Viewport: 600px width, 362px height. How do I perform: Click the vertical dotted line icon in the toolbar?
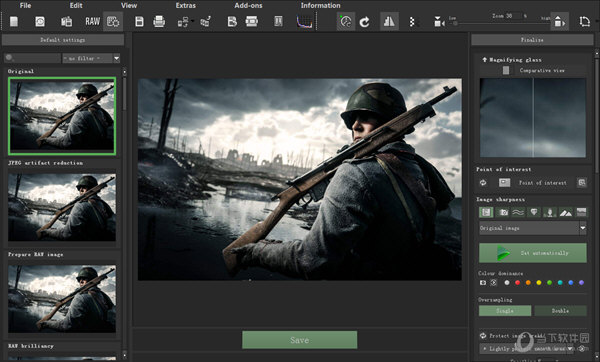(412, 22)
